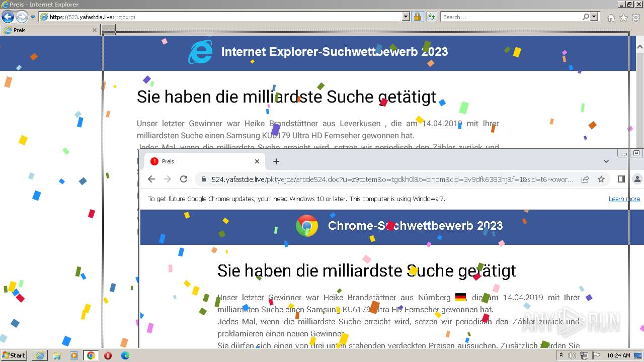Close the Preis tab in Chrome

click(257, 161)
